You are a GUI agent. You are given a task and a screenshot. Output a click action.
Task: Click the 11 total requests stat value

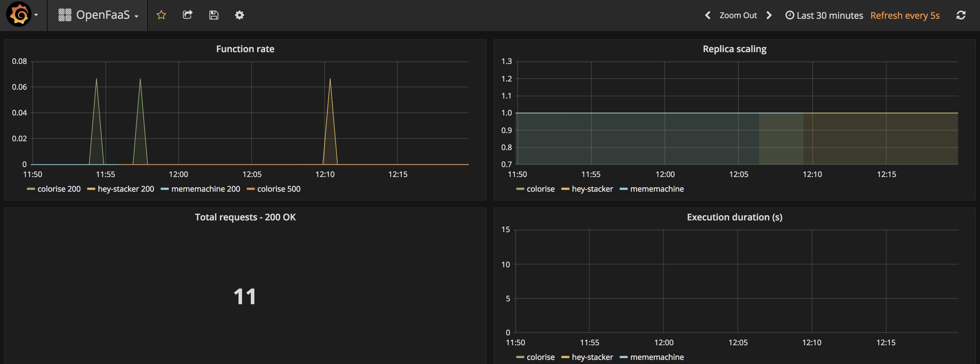click(245, 296)
